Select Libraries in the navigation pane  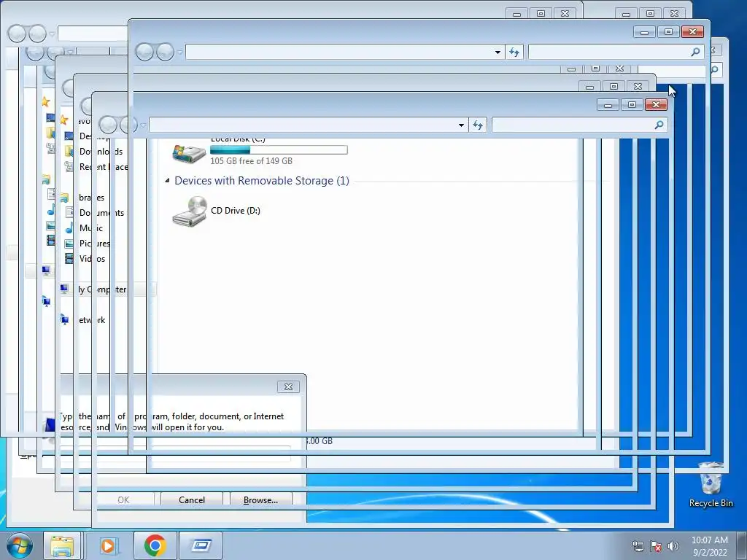click(91, 197)
